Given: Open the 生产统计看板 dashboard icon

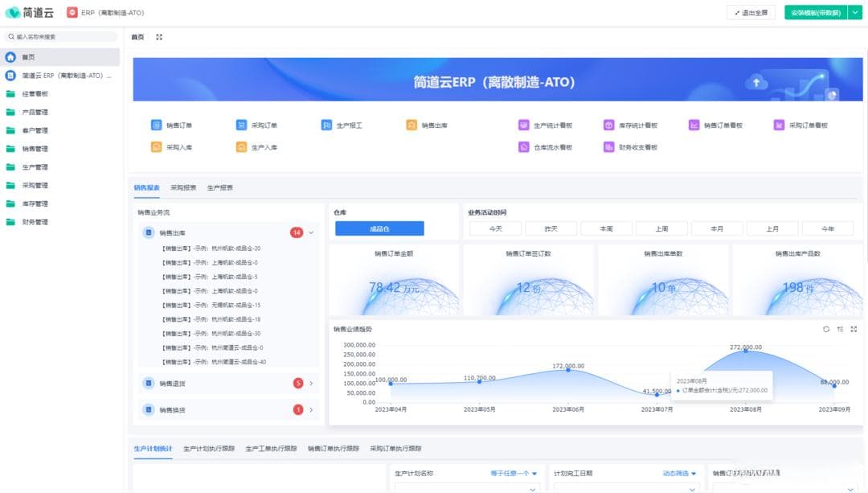Looking at the screenshot, I should pos(524,125).
